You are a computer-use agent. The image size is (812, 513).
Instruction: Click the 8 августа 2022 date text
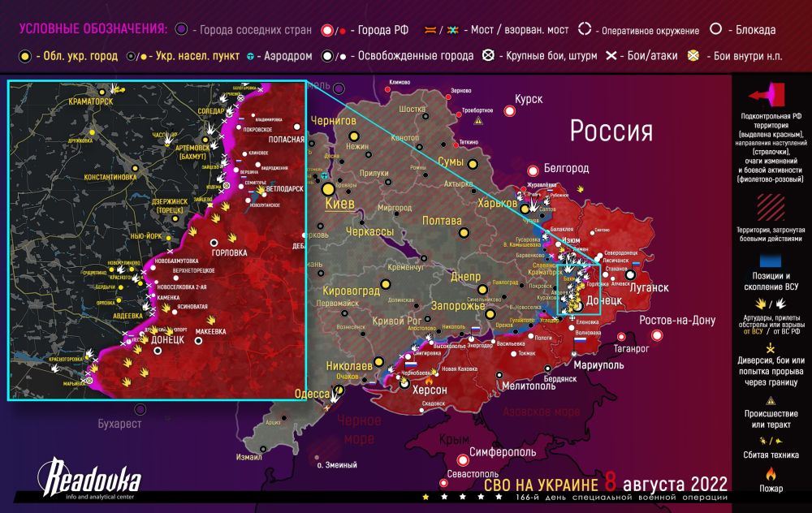coord(666,484)
